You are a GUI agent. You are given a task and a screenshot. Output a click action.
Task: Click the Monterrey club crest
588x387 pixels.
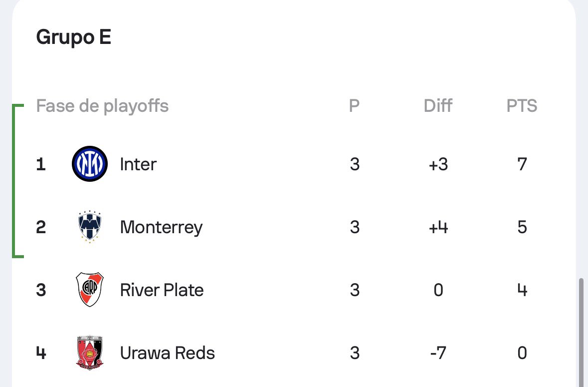[x=90, y=227]
